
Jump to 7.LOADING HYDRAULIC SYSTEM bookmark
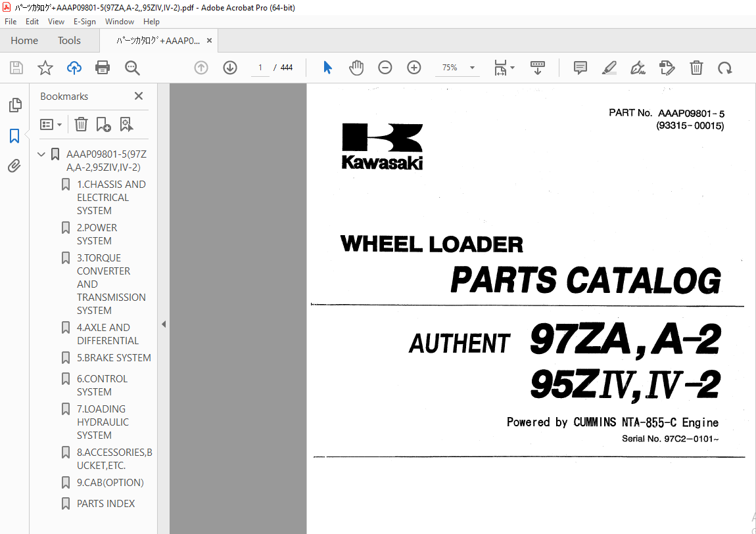[103, 422]
